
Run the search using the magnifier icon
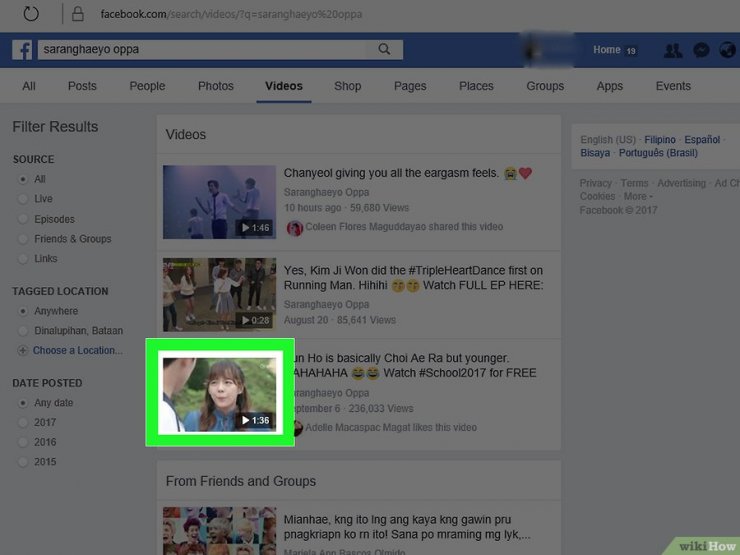[x=384, y=49]
